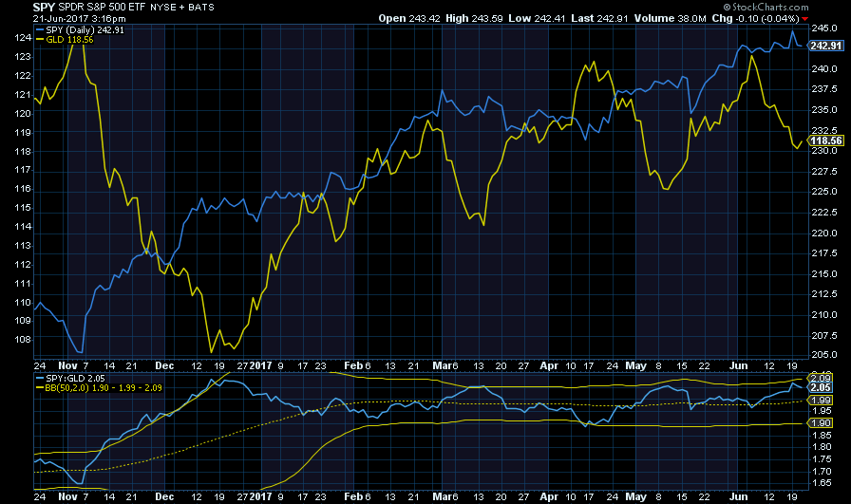
Task: Click the Jun label on main chart date axis
Action: coord(738,365)
